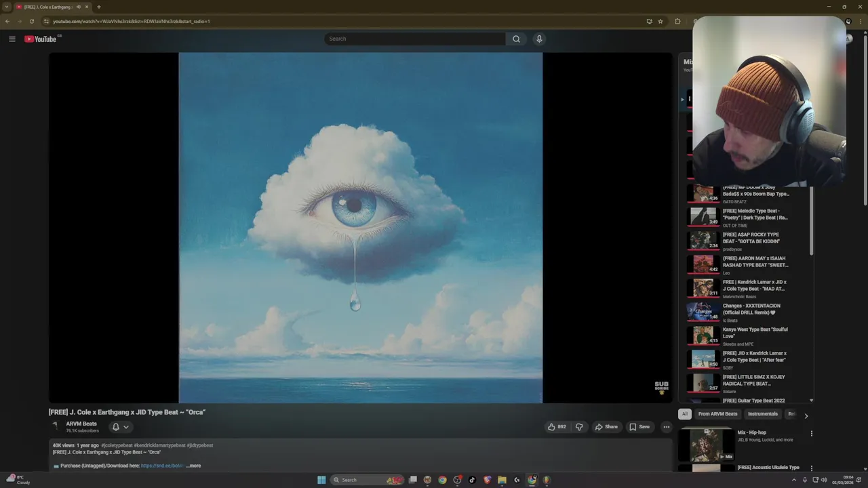Image resolution: width=868 pixels, height=488 pixels.
Task: Start voice search with the microphone
Action: point(539,39)
